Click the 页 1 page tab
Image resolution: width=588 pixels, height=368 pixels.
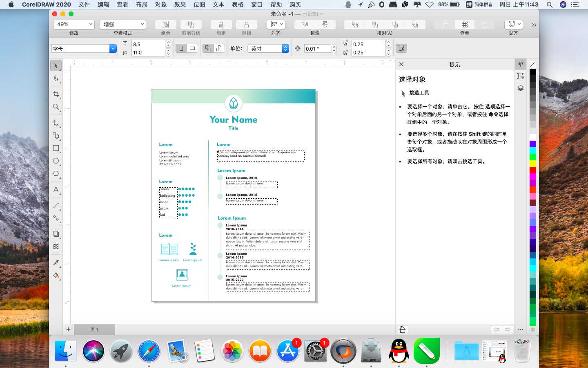click(x=94, y=330)
